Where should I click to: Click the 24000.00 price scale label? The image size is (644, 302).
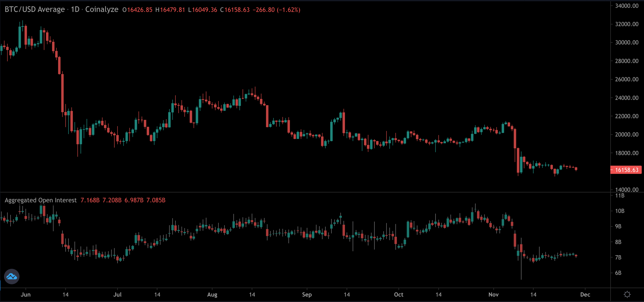[x=627, y=98]
